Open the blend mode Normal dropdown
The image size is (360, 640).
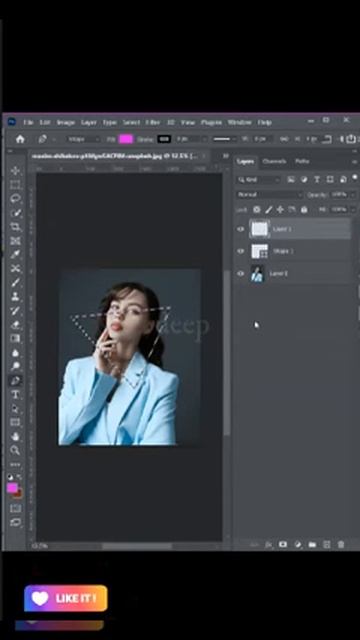[x=269, y=195]
